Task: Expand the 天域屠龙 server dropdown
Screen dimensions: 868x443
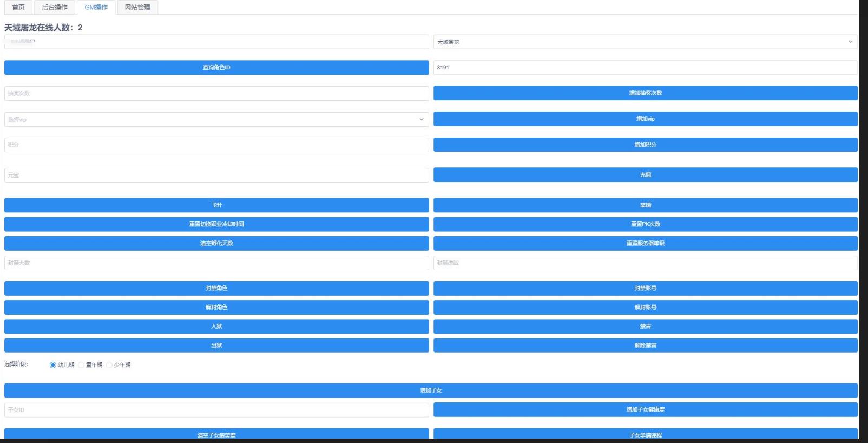Action: coord(645,42)
